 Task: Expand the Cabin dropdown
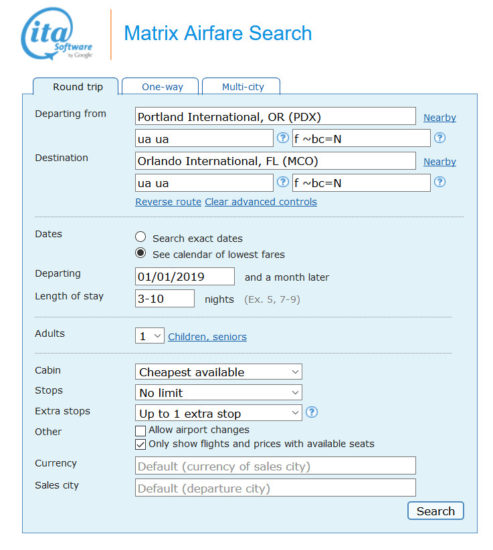(x=218, y=372)
